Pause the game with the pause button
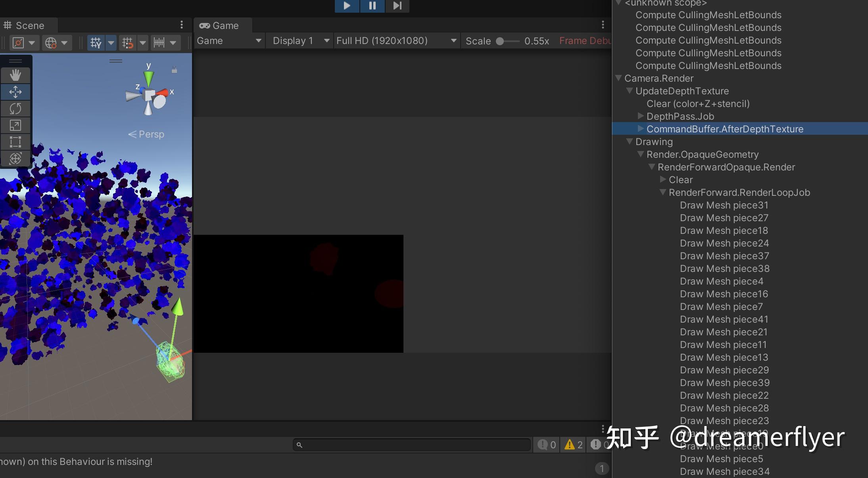868x478 pixels. click(372, 6)
